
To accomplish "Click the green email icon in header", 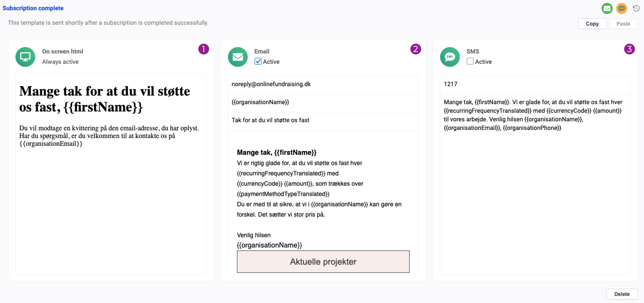I will pyautogui.click(x=607, y=8).
